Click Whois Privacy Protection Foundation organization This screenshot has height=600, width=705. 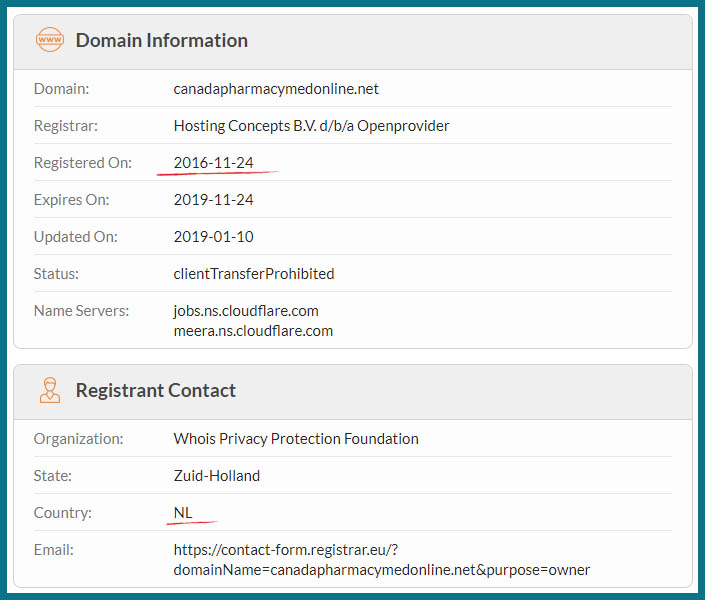click(296, 439)
